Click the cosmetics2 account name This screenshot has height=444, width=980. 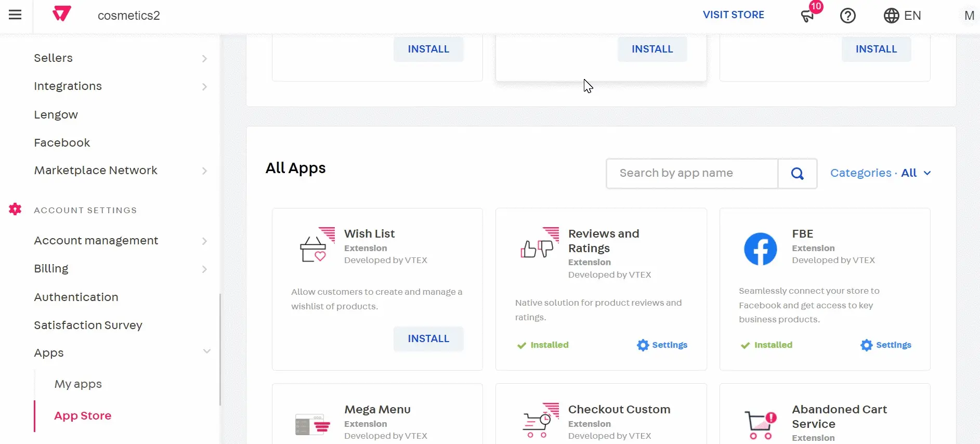pyautogui.click(x=129, y=16)
